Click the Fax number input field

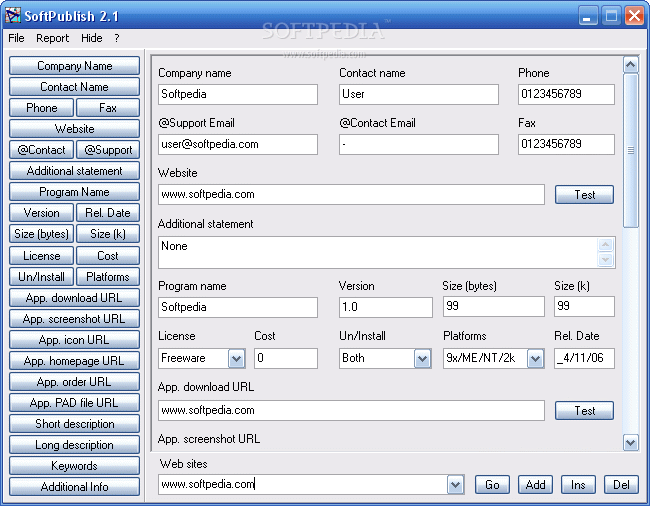(566, 144)
